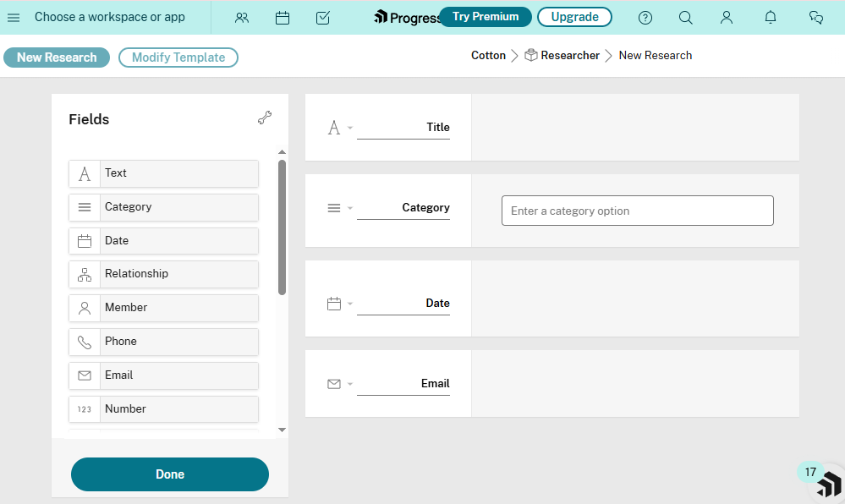Click the Cotton breadcrumb link

pos(488,56)
